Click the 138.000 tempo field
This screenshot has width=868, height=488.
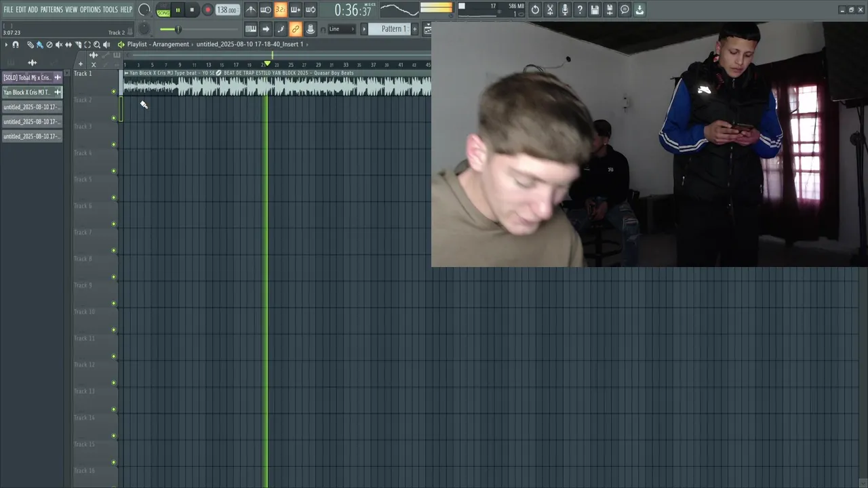[227, 10]
